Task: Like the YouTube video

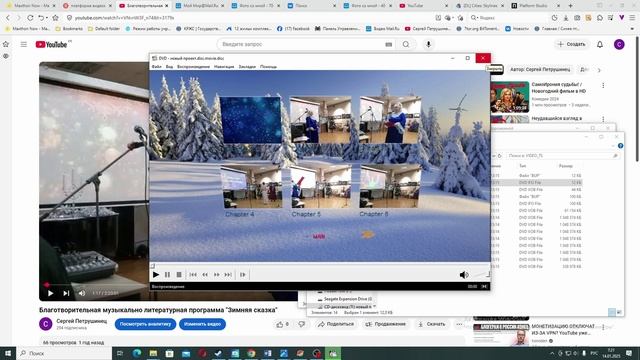Action: (282, 324)
